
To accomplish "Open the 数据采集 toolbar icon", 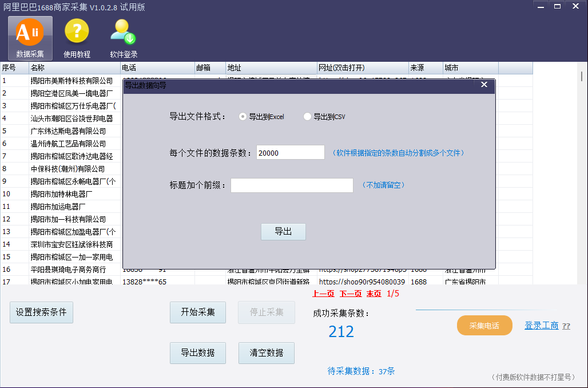I will tap(30, 38).
